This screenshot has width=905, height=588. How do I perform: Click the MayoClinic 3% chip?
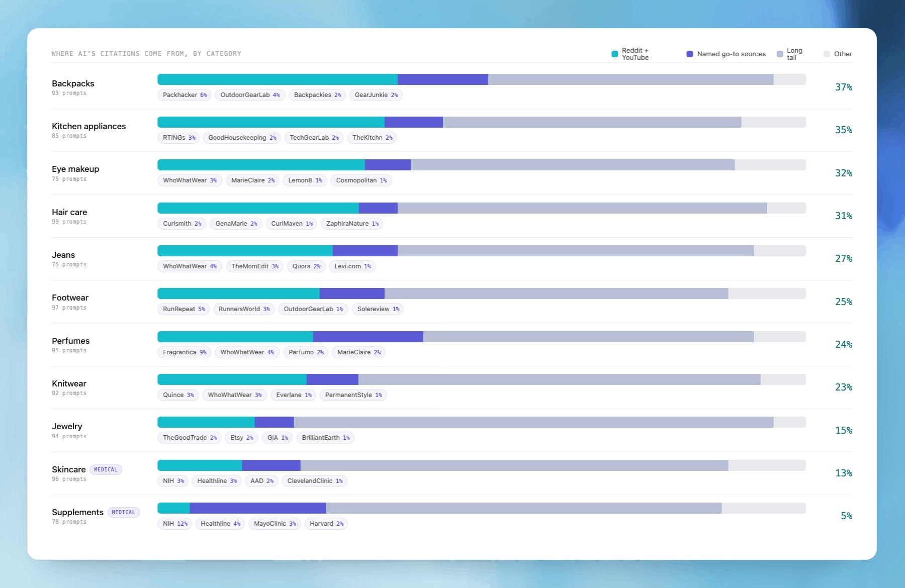275,524
